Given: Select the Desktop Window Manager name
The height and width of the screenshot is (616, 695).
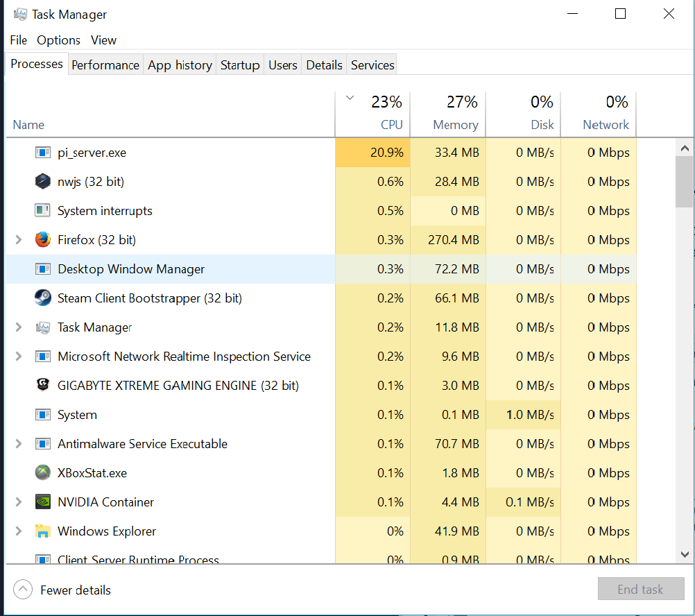Looking at the screenshot, I should (131, 269).
